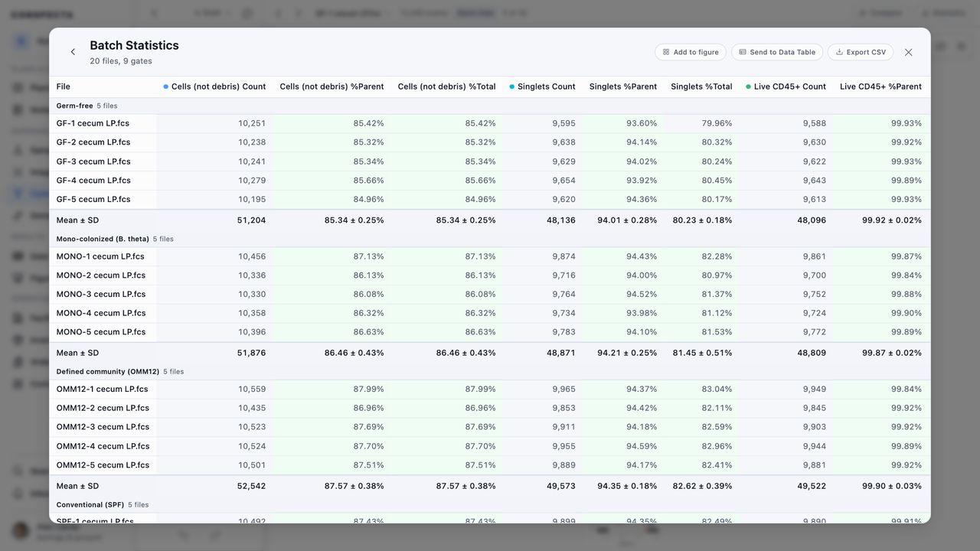Select the MONO-5 cecum LP.fcs row

pyautogui.click(x=490, y=332)
